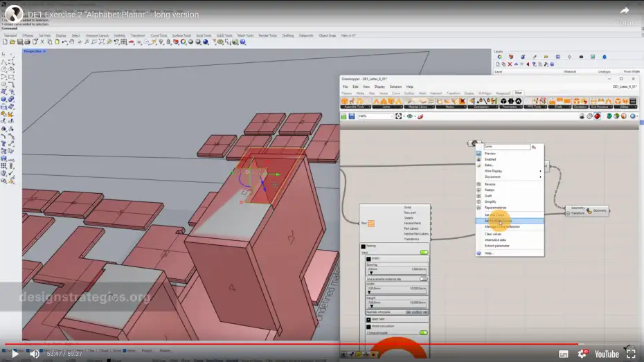Seek on the red video progress bar
The image size is (644, 362).
click(292, 344)
